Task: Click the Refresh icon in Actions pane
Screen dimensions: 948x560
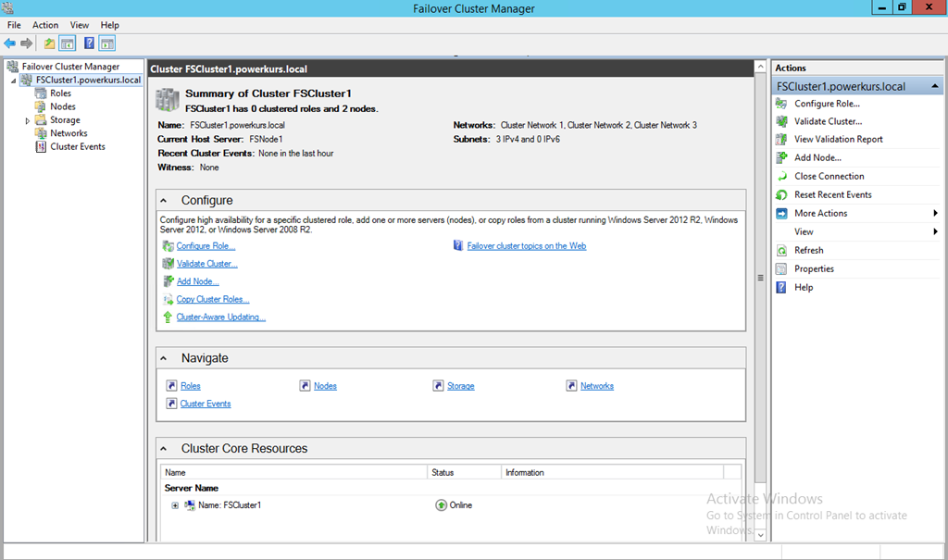Action: pos(781,250)
